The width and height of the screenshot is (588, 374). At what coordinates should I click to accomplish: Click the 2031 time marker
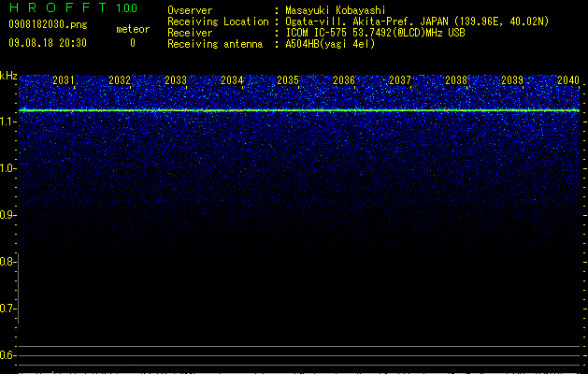[x=64, y=80]
